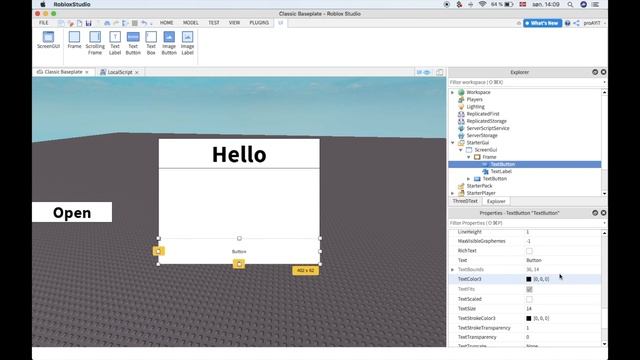Click the ServerScriptService icon in Explorer

pyautogui.click(x=461, y=128)
